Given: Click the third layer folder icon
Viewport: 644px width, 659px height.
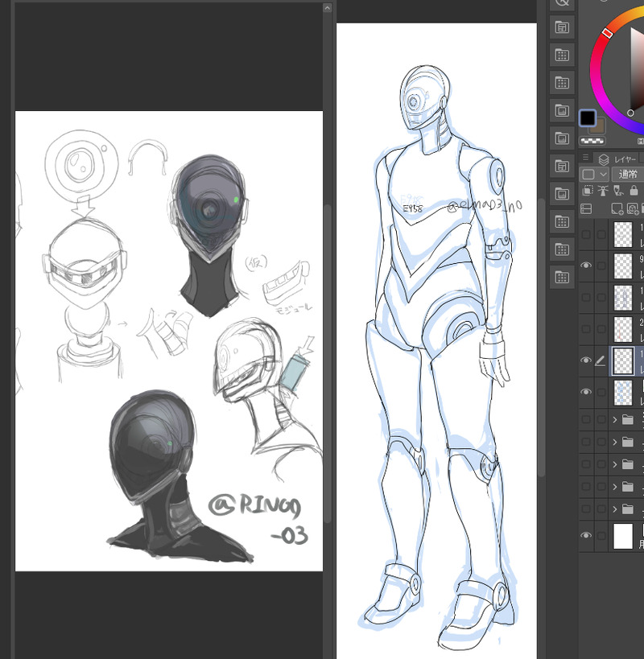Looking at the screenshot, I should point(628,464).
